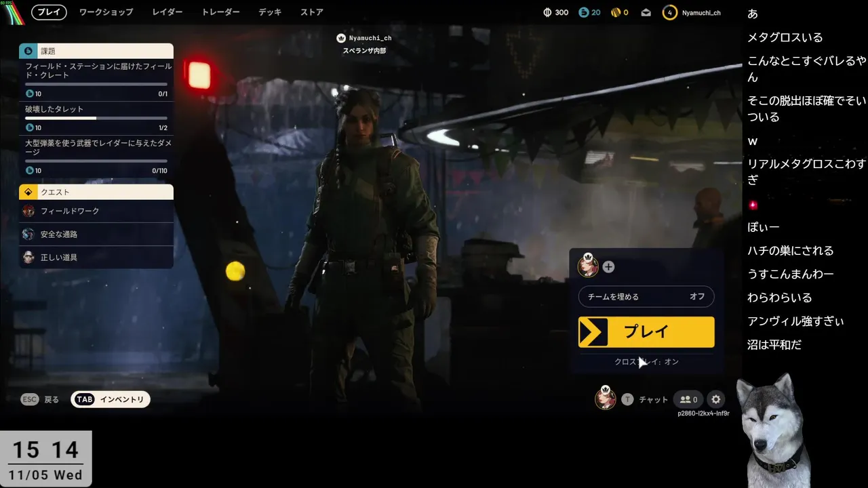The image size is (868, 488).
Task: Click the わらわらいる chat message
Action: pyautogui.click(x=779, y=298)
